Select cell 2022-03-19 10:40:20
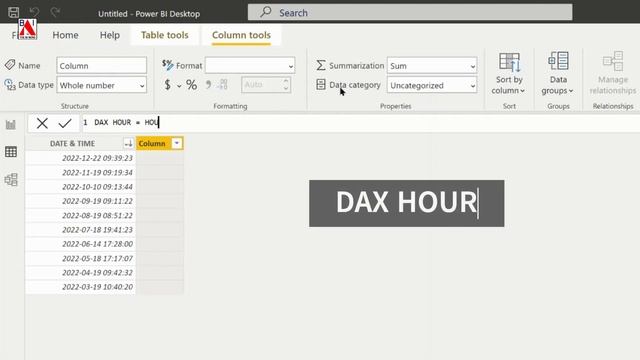 click(80, 287)
